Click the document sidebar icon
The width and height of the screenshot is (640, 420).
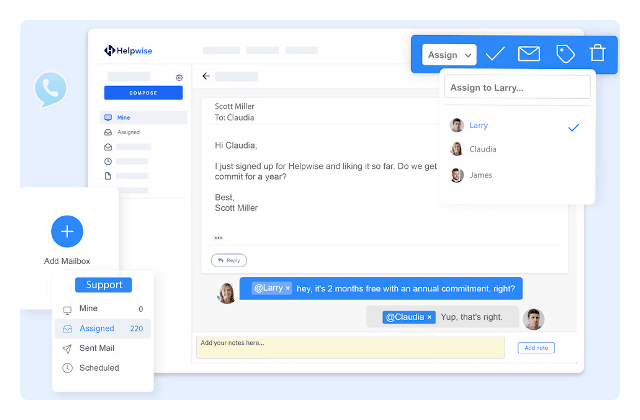(x=108, y=176)
